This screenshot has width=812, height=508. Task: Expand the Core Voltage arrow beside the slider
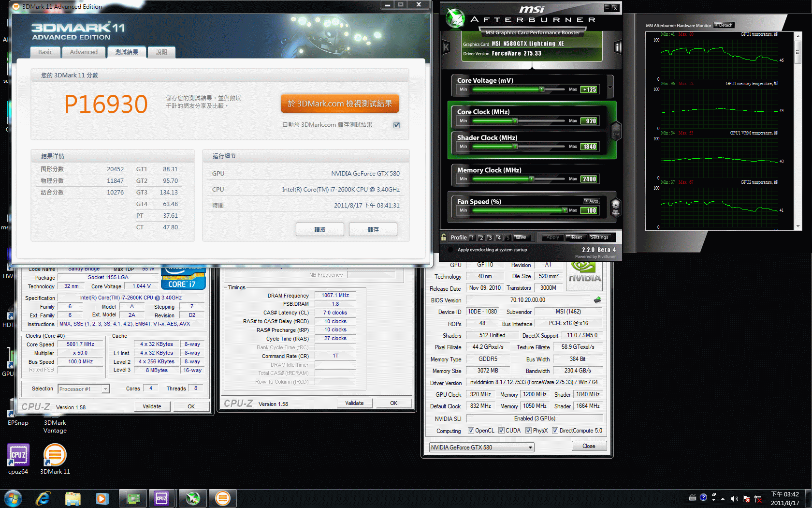click(x=610, y=88)
